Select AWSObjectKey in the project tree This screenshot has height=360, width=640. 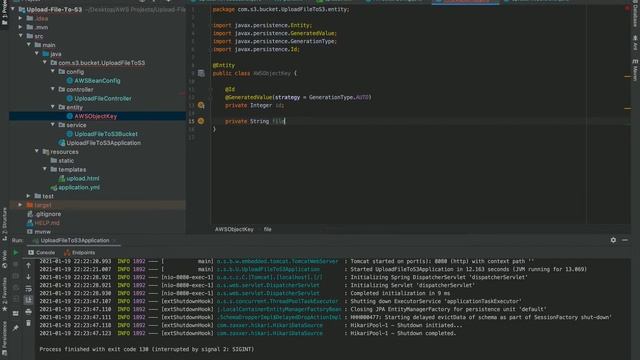[x=96, y=116]
